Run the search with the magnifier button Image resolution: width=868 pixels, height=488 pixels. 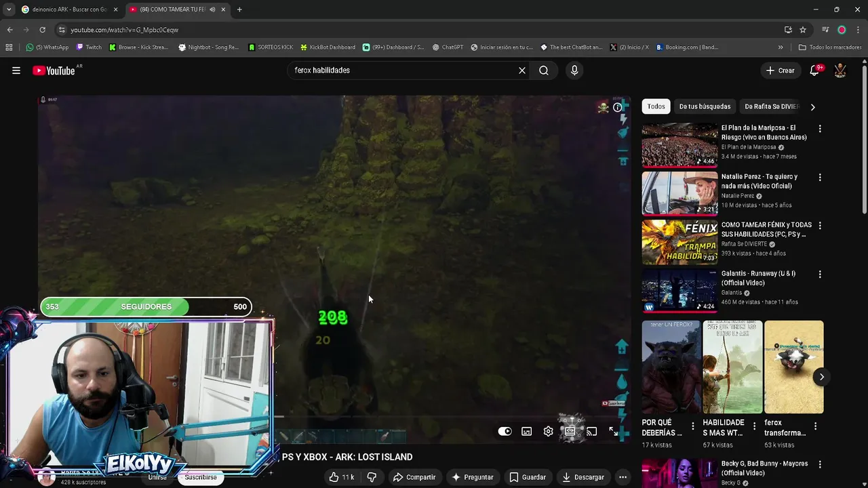click(x=544, y=70)
